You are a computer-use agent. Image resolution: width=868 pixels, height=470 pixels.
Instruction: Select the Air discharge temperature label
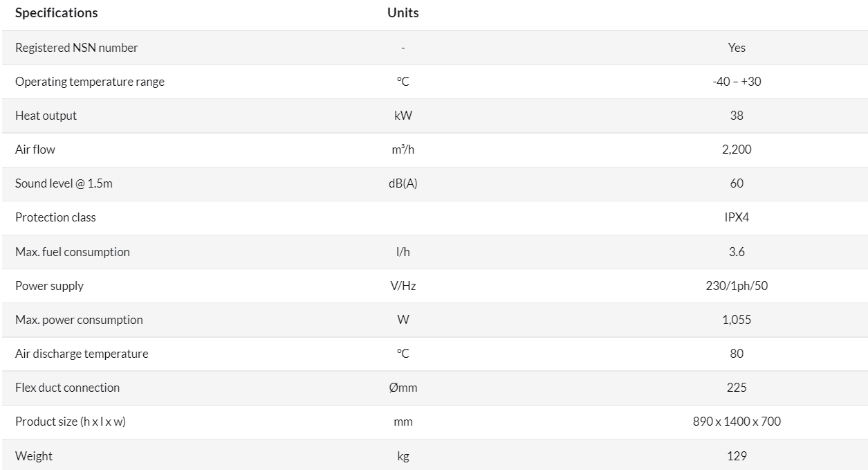(82, 354)
